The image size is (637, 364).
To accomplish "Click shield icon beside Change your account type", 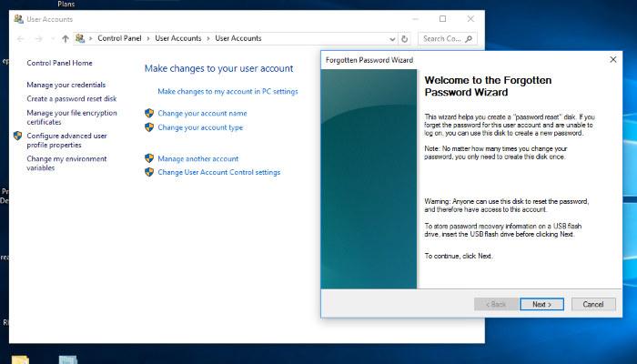I will 149,127.
